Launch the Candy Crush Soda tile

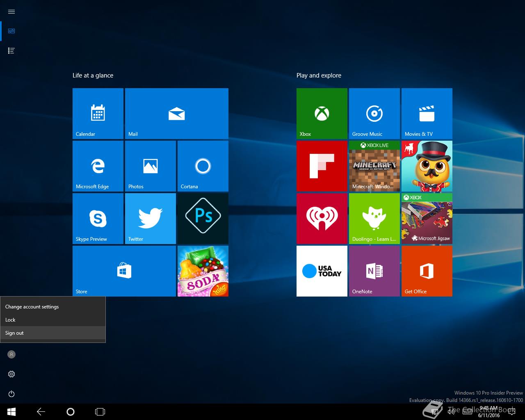(203, 271)
